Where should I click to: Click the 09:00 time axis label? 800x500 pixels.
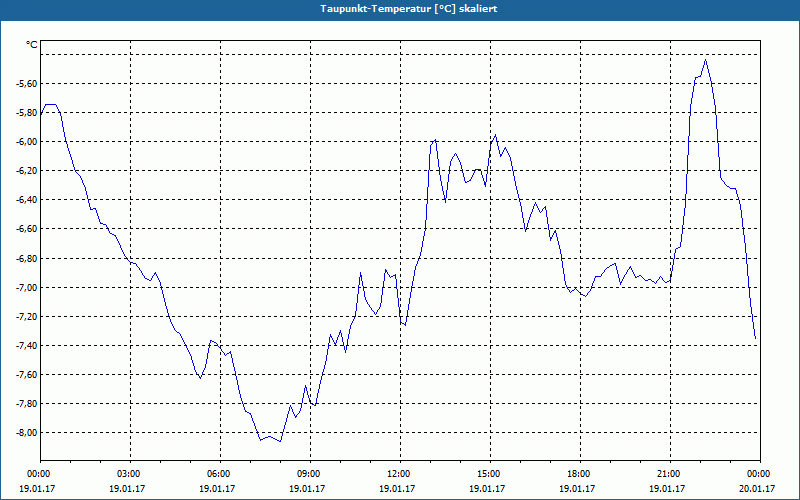(310, 473)
